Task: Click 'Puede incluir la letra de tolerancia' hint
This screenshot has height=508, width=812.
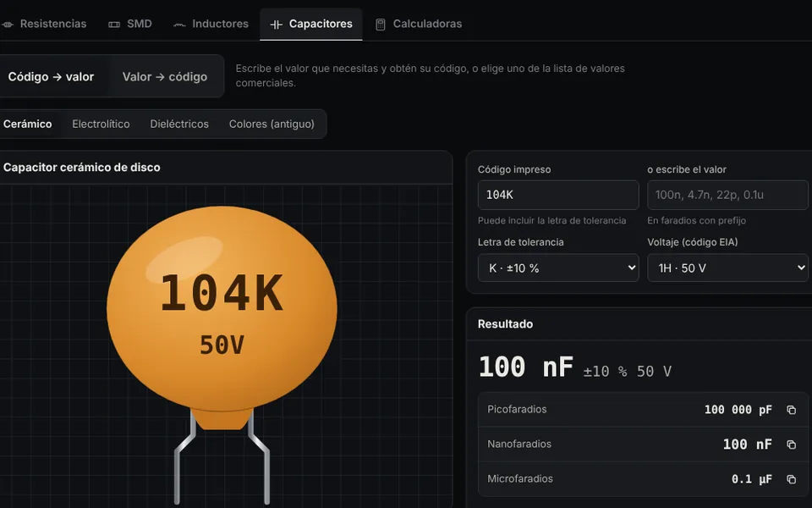Action: (551, 220)
